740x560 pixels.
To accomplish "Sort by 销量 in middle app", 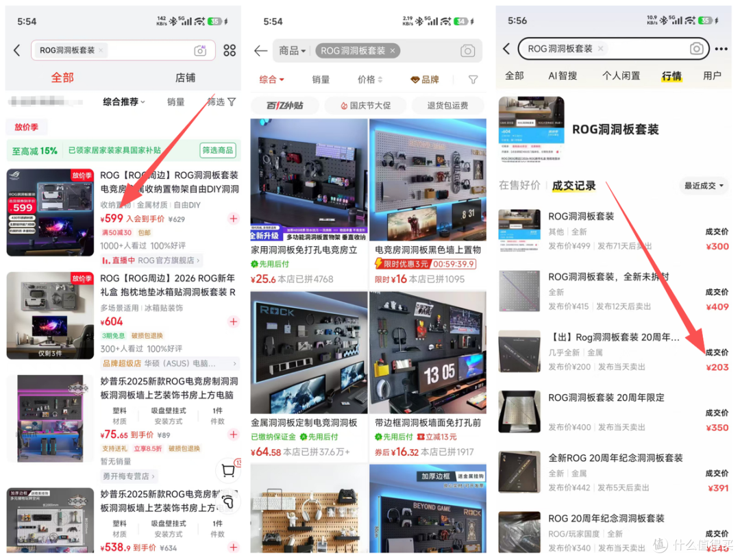I will (321, 80).
